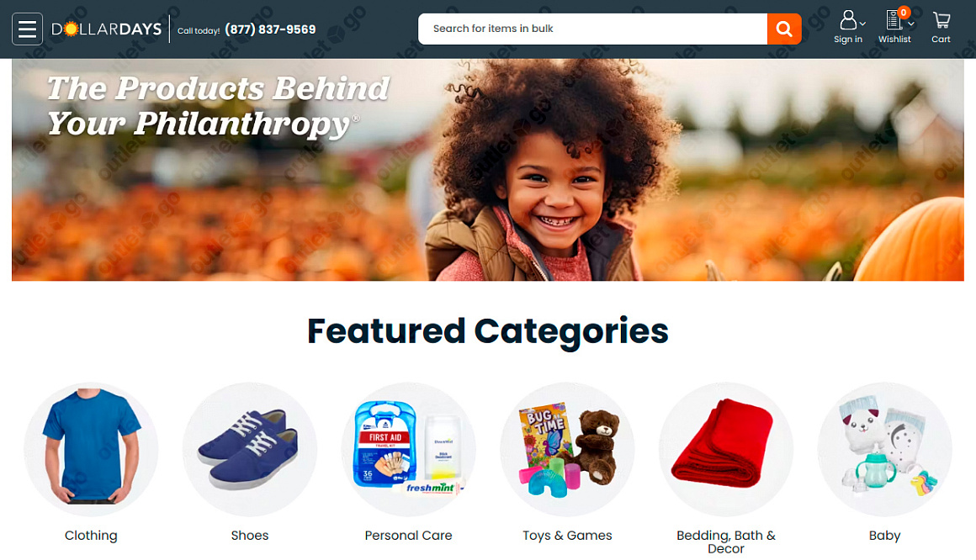Go to the DollarDays home logo
The height and width of the screenshot is (560, 976).
click(107, 29)
